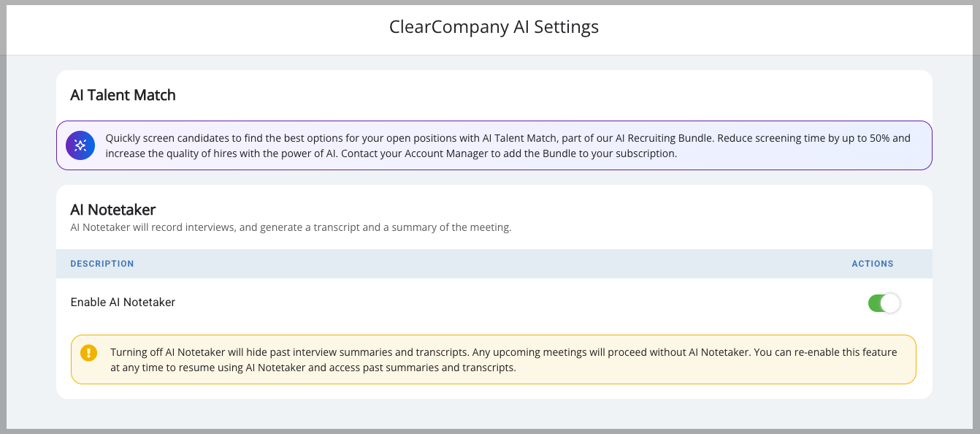Click the white knob of the Notetaker switch
This screenshot has width=980, height=434.
point(891,302)
